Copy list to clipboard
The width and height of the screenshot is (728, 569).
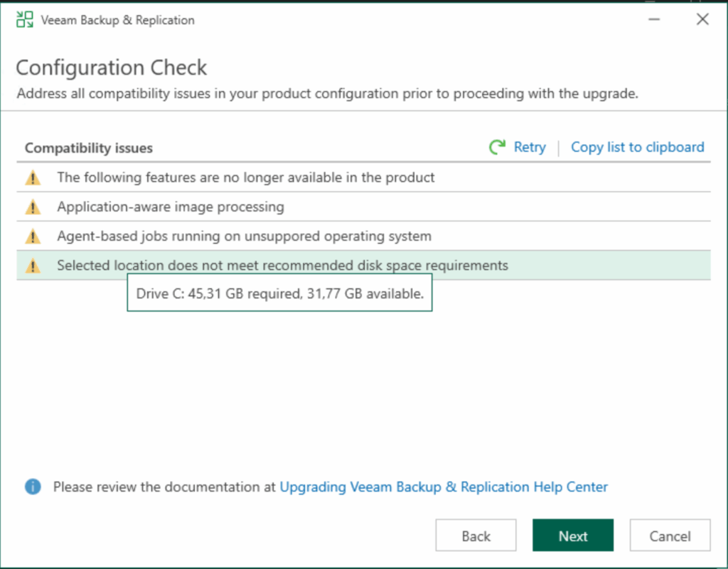pyautogui.click(x=638, y=147)
